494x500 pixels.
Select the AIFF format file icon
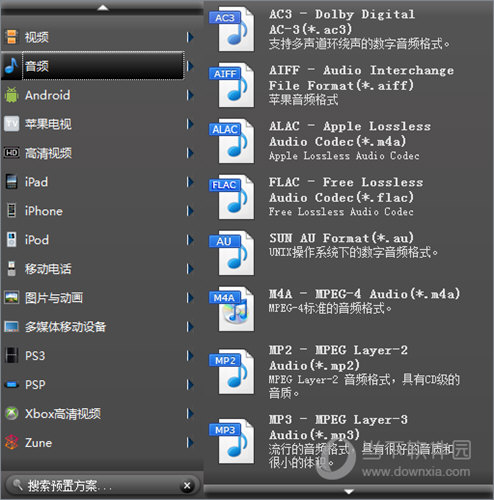click(232, 86)
